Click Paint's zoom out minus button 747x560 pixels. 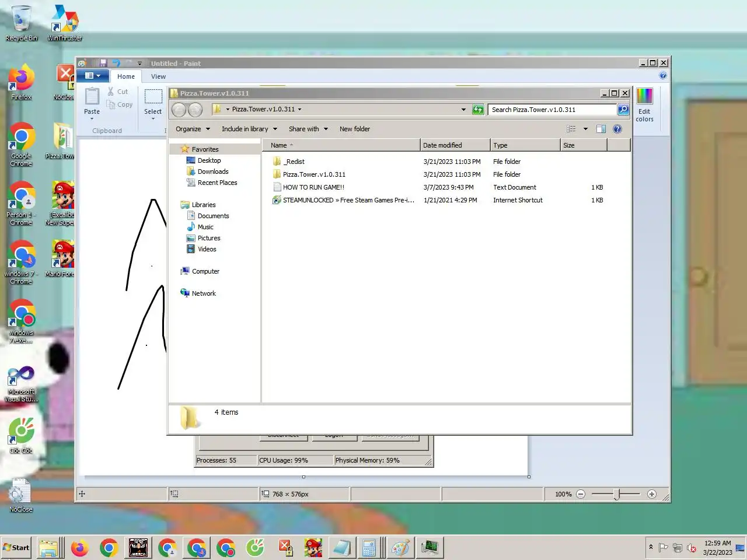click(581, 494)
